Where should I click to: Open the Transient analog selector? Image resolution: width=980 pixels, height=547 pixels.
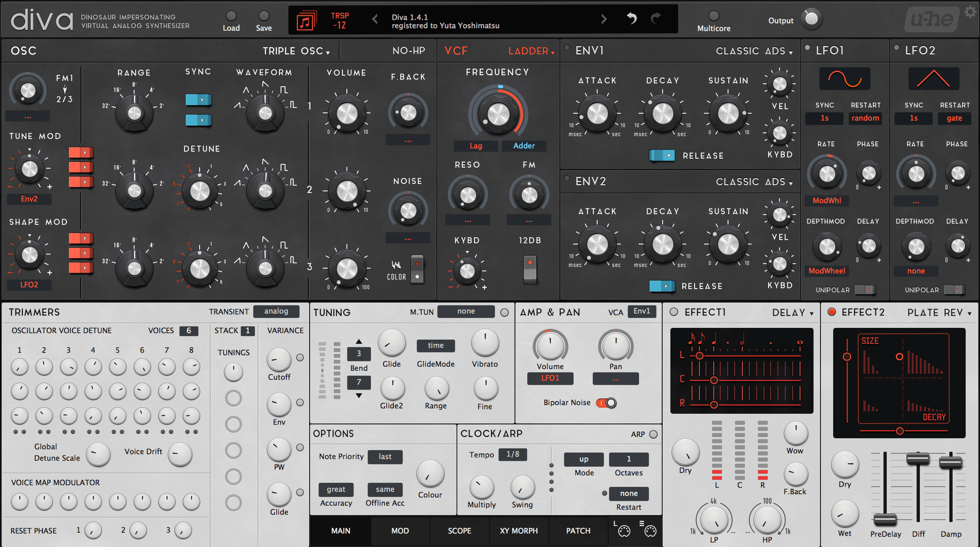pyautogui.click(x=276, y=311)
